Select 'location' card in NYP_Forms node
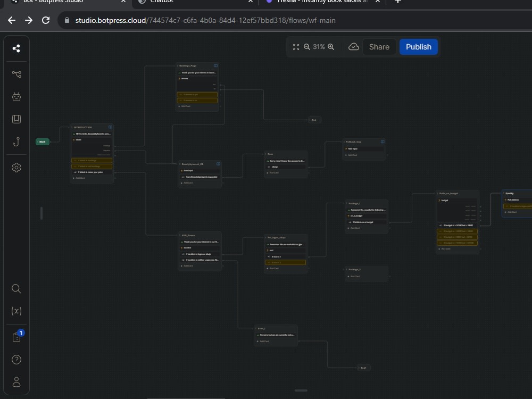 (x=200, y=248)
